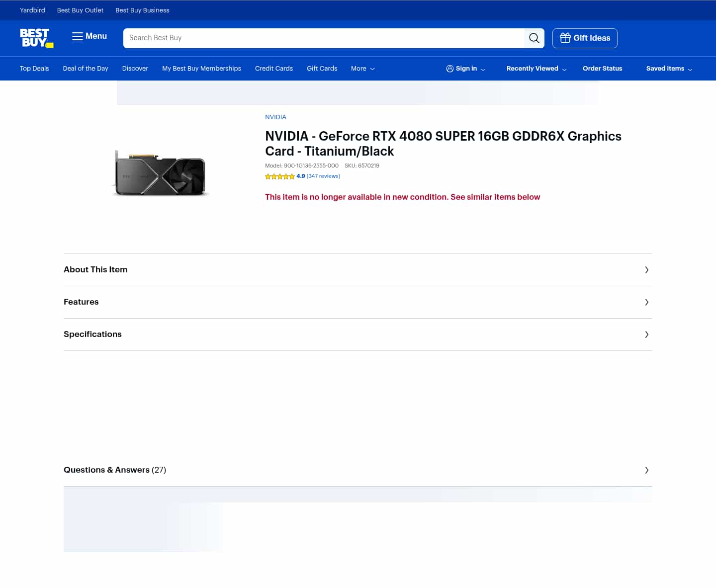Click the Order Status link
Screen dimensions: 716x588
(x=602, y=69)
